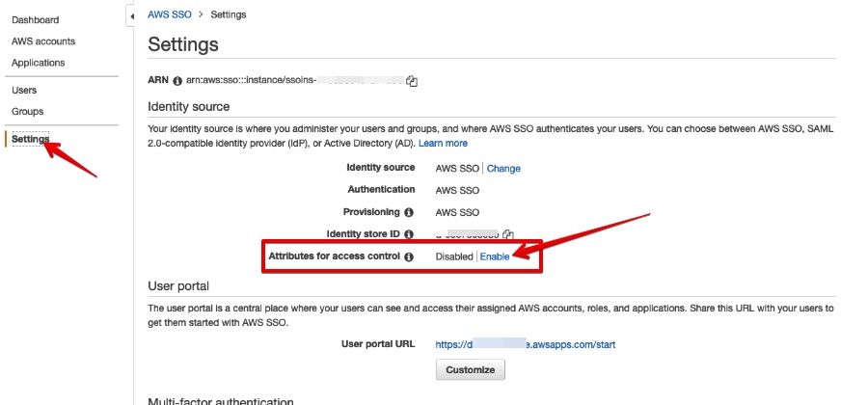Image resolution: width=868 pixels, height=405 pixels.
Task: Copy the Identity store ID value
Action: click(x=508, y=234)
